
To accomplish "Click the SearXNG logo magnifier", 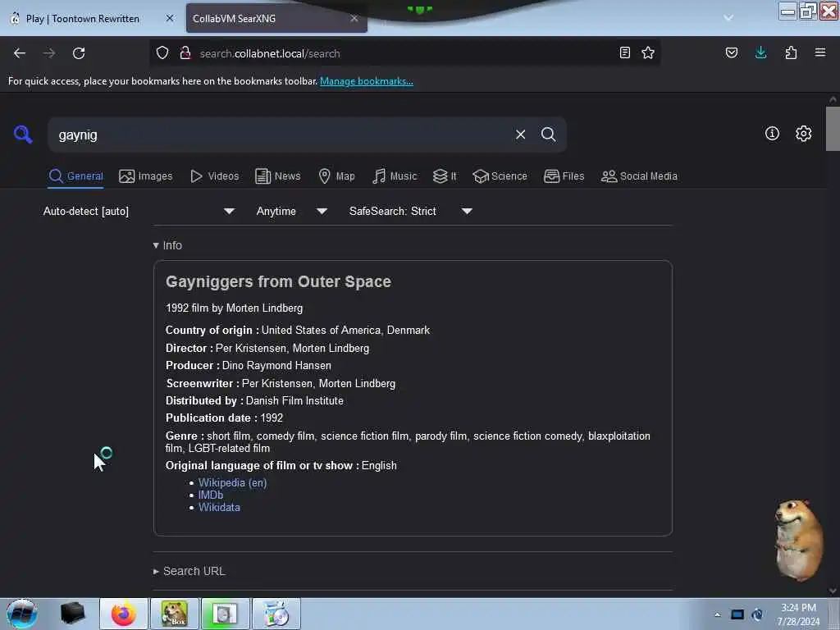I will pos(23,135).
